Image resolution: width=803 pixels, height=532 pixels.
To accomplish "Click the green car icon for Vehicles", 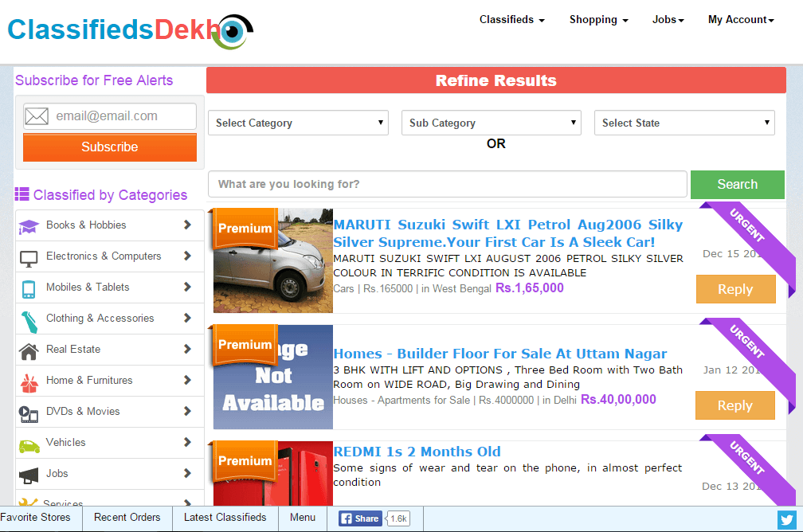I will pos(29,446).
